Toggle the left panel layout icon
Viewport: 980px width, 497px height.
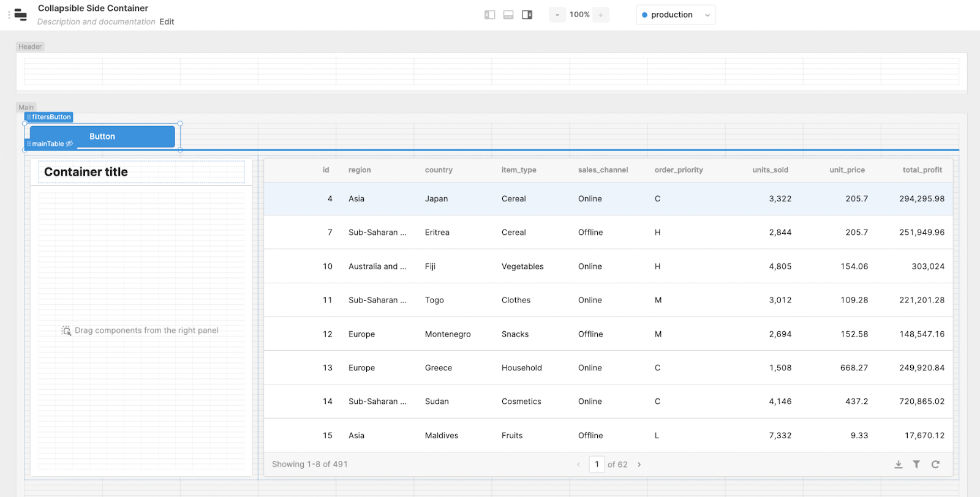tap(489, 15)
